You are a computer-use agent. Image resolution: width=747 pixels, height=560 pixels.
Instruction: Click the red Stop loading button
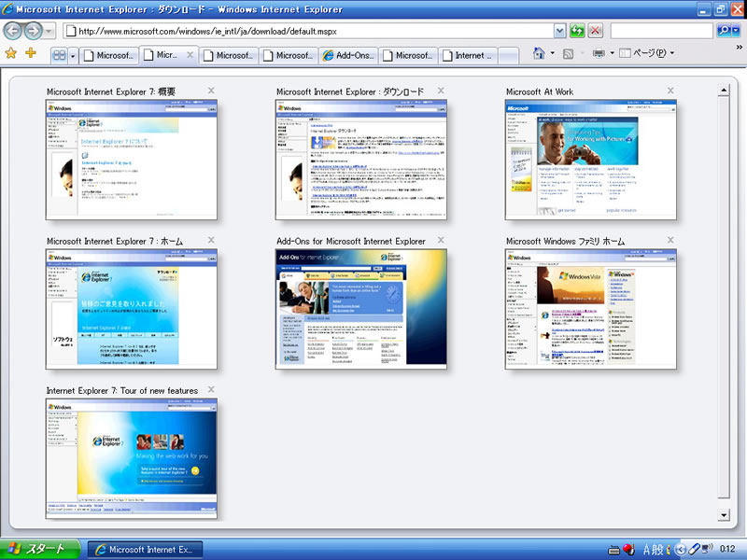595,32
